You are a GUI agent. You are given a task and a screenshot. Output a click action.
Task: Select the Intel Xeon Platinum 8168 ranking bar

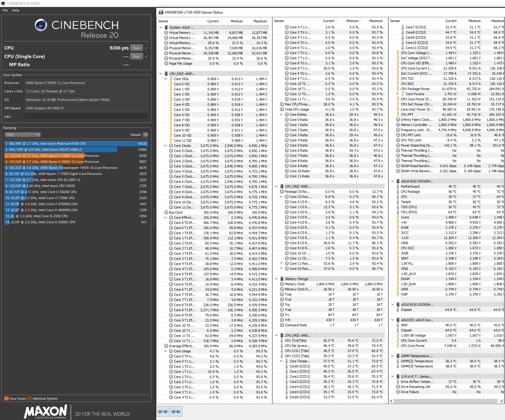click(76, 144)
